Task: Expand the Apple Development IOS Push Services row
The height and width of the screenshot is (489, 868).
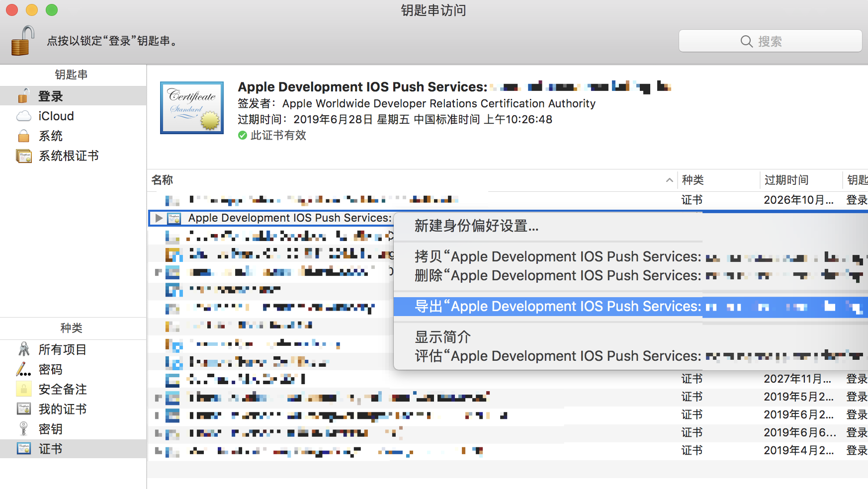Action: [159, 218]
